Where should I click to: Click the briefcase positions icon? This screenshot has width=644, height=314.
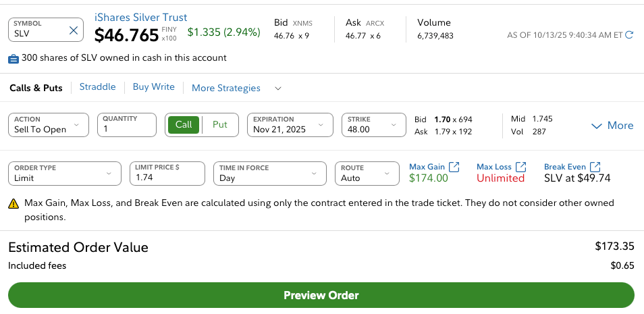tap(14, 59)
